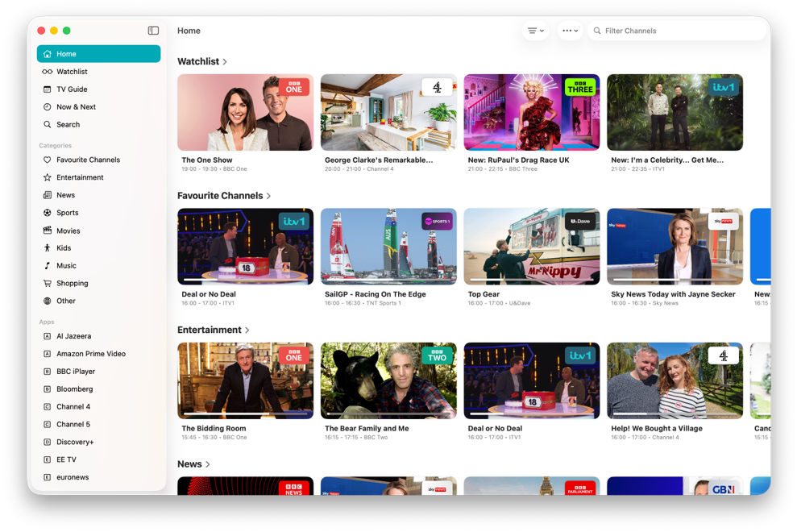Open the Watchlist glasses icon in sidebar
797x532 pixels.
(x=47, y=72)
